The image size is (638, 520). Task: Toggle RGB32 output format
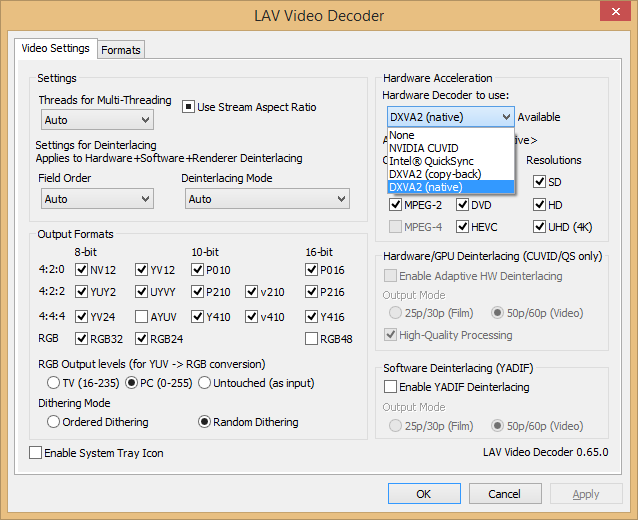point(81,339)
